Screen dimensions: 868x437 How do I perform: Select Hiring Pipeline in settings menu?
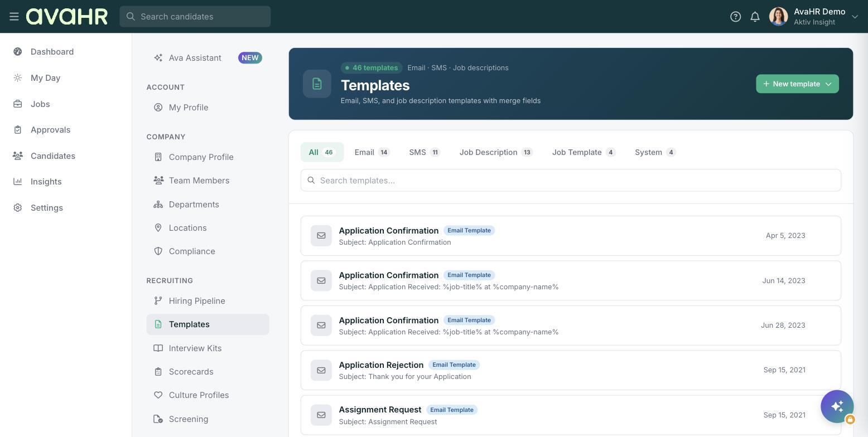(x=208, y=301)
